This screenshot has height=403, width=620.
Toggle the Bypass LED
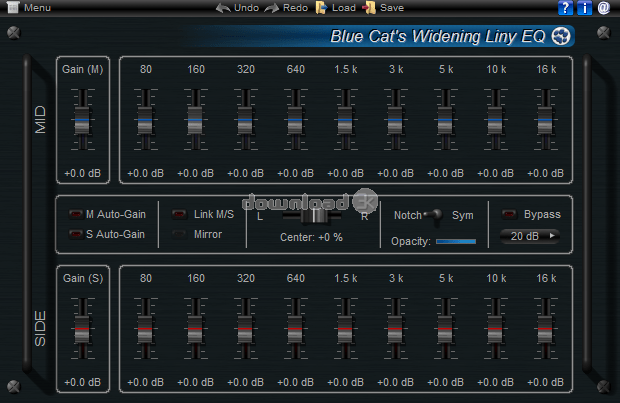509,214
